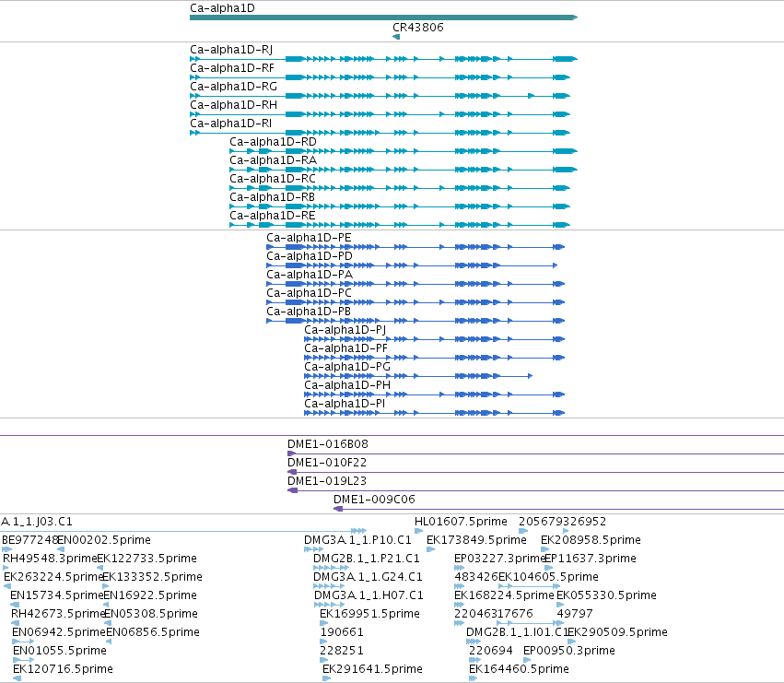Click the DMG3A.1_1.P10.C1 EST label
The height and width of the screenshot is (683, 784).
[358, 540]
